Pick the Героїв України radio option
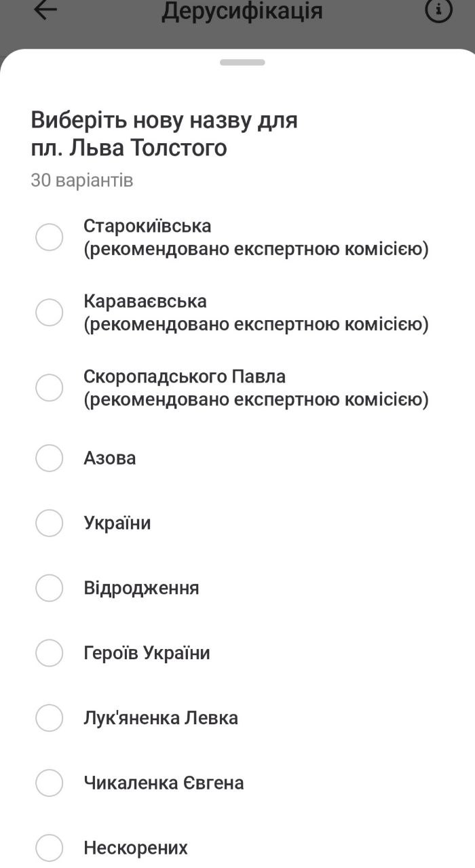The height and width of the screenshot is (868, 475). 50,653
